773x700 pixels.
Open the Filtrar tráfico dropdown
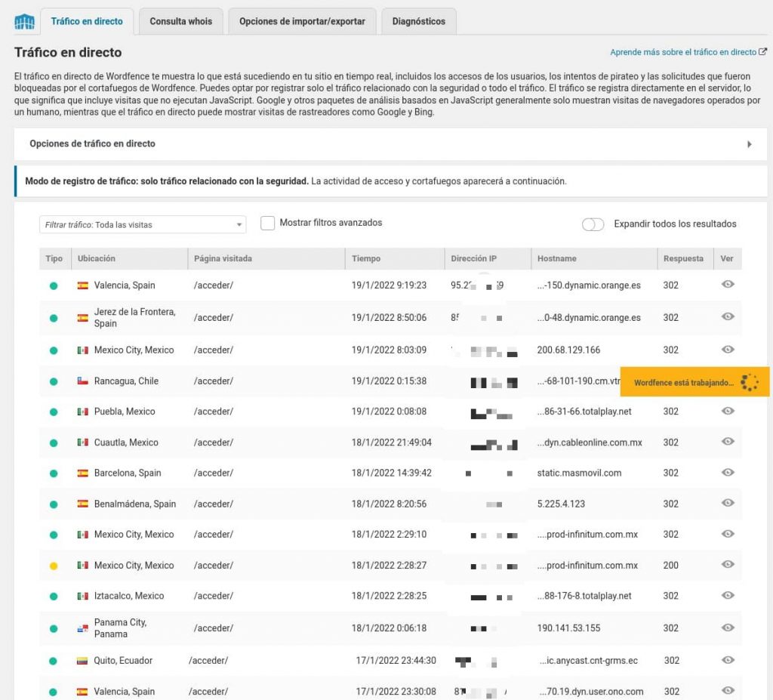click(x=143, y=224)
